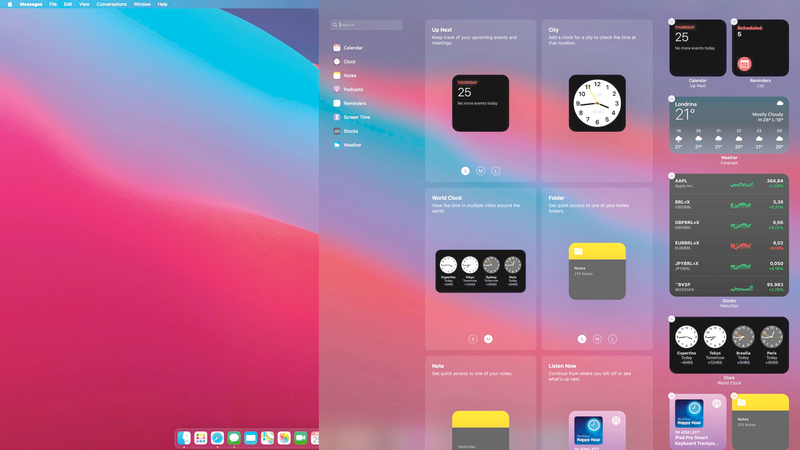This screenshot has width=800, height=450.
Task: Select medium size for World Clock widget
Action: point(488,339)
